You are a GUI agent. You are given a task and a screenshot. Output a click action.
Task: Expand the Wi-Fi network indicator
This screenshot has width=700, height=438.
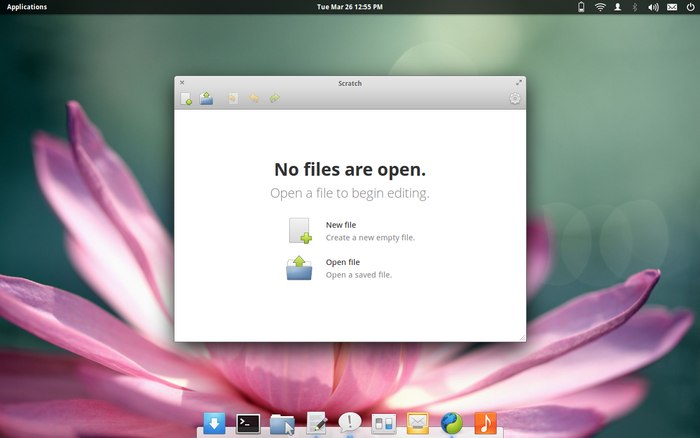click(600, 7)
